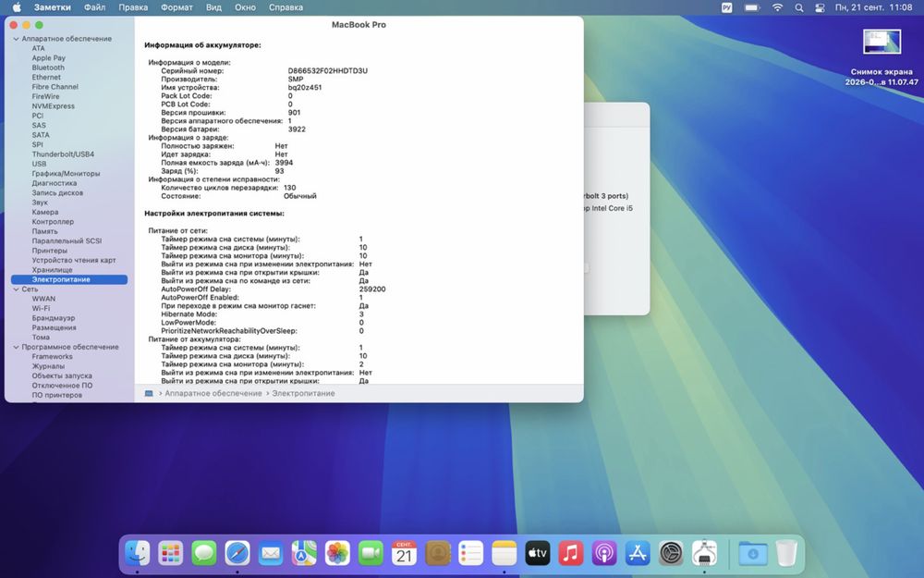
Task: Open the Правка menu
Action: click(x=133, y=7)
